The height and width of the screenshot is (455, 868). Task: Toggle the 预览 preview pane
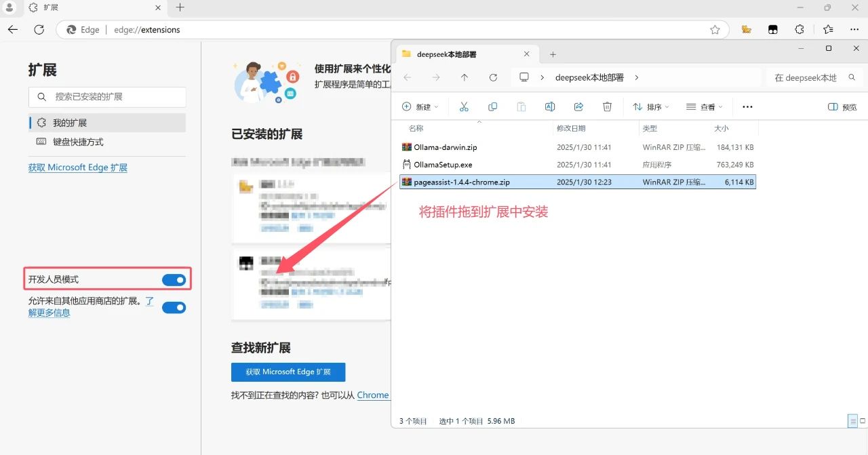pos(842,107)
